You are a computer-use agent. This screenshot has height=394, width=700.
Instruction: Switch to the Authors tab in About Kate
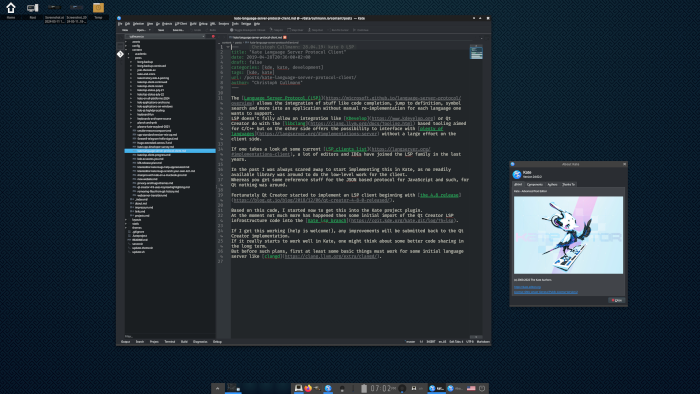pyautogui.click(x=552, y=184)
